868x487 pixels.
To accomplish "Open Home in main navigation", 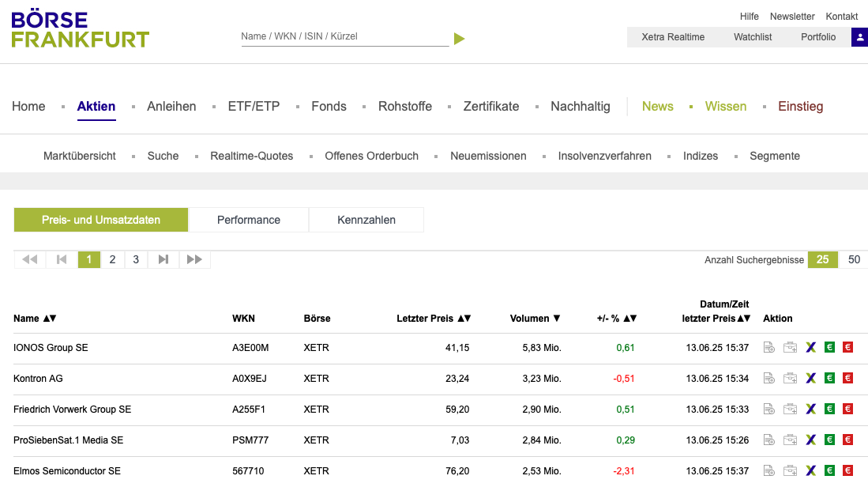I will coord(28,107).
